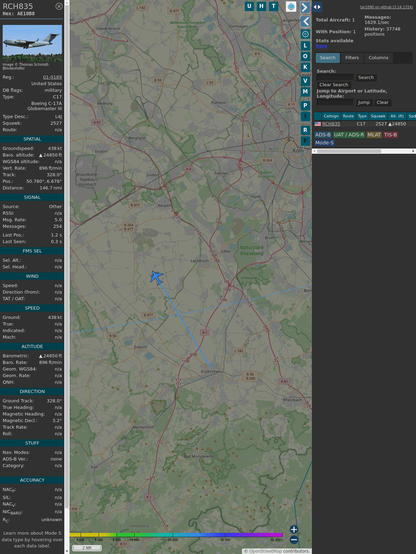
Task: Toggle the P option button
Action: (305, 106)
